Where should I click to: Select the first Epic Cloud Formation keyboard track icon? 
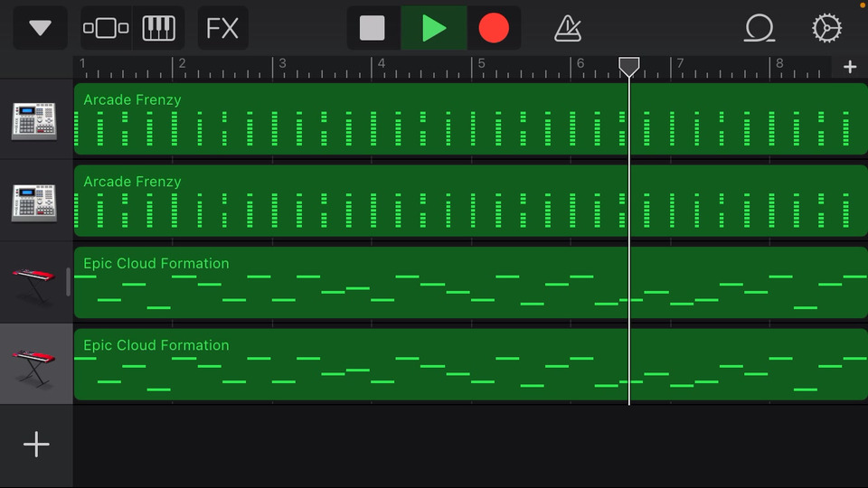pyautogui.click(x=34, y=285)
